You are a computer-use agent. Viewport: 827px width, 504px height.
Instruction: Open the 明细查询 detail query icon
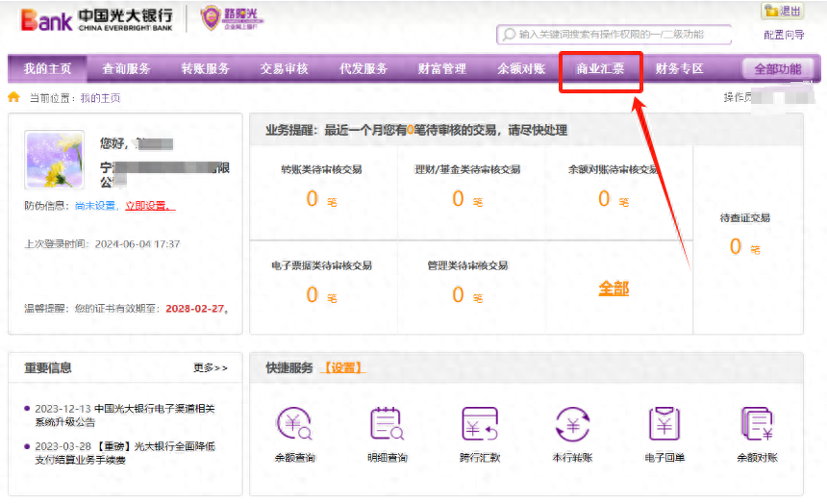(387, 424)
